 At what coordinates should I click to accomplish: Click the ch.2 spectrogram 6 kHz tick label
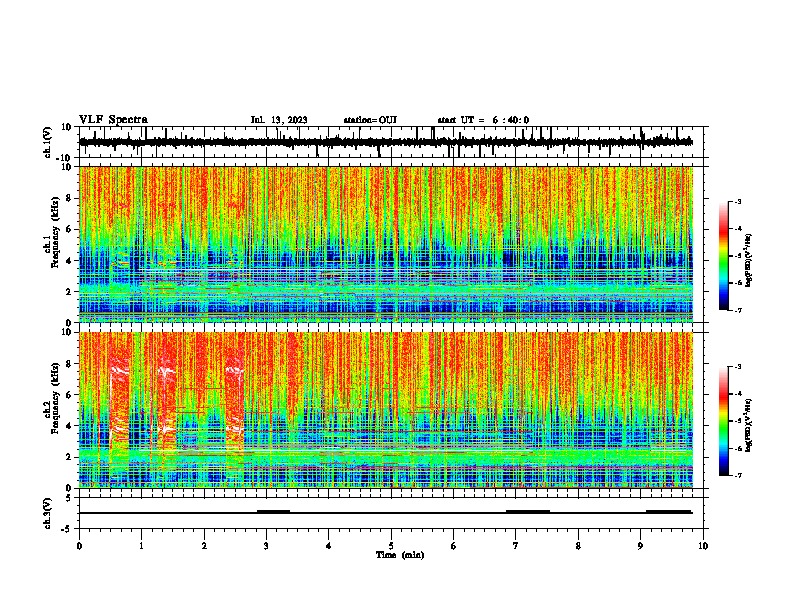point(69,395)
